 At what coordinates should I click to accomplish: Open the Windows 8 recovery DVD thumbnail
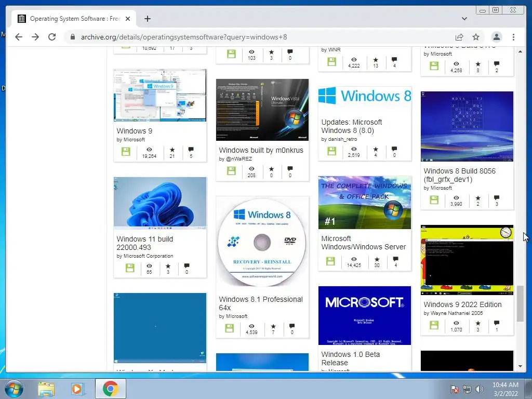pos(262,243)
